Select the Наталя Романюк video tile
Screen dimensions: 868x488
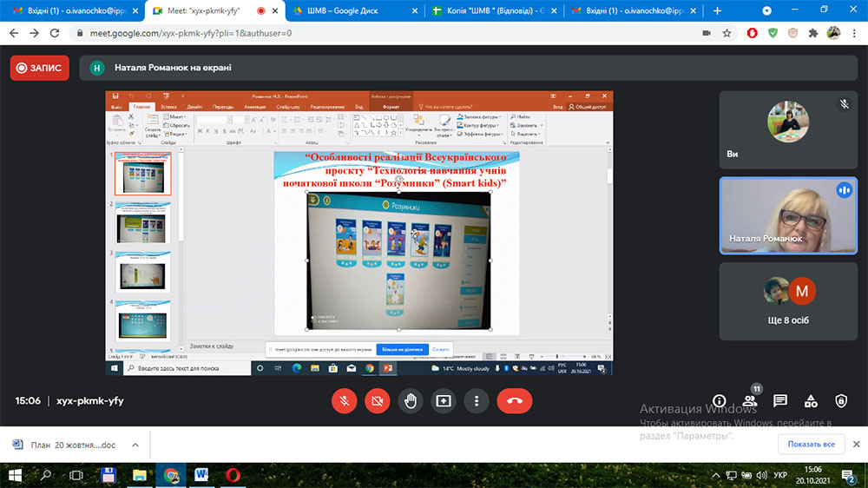788,215
